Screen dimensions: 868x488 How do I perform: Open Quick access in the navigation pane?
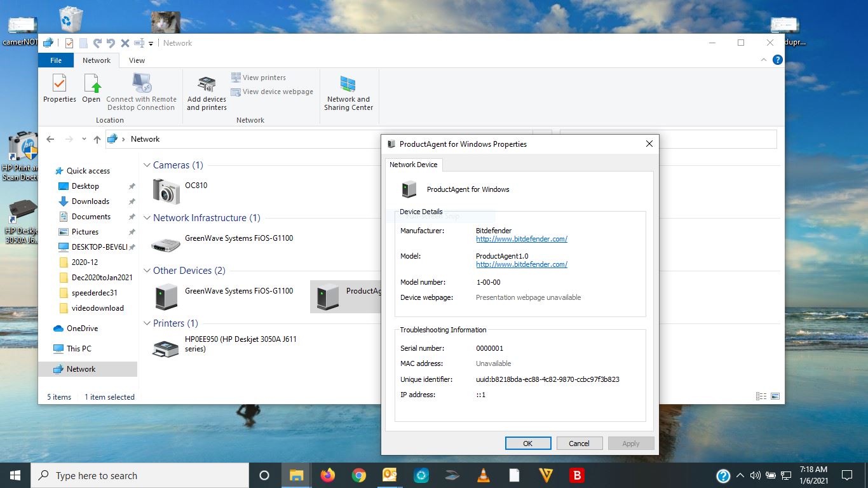88,171
